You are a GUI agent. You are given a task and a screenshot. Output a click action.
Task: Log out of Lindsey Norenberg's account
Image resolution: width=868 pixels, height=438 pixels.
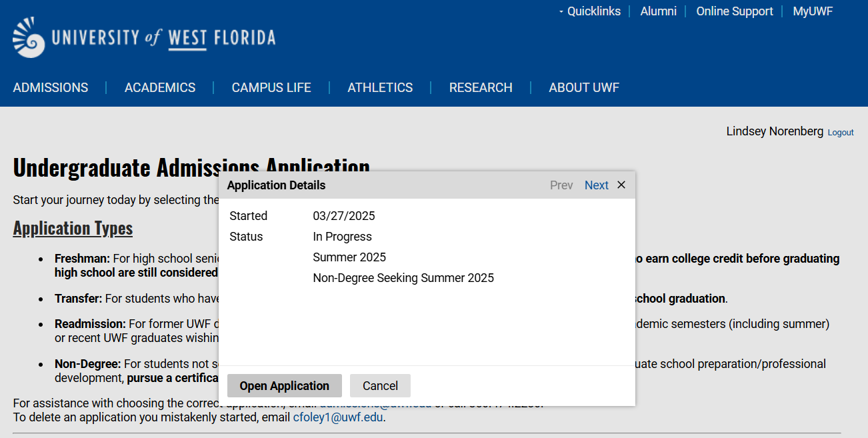coord(841,133)
